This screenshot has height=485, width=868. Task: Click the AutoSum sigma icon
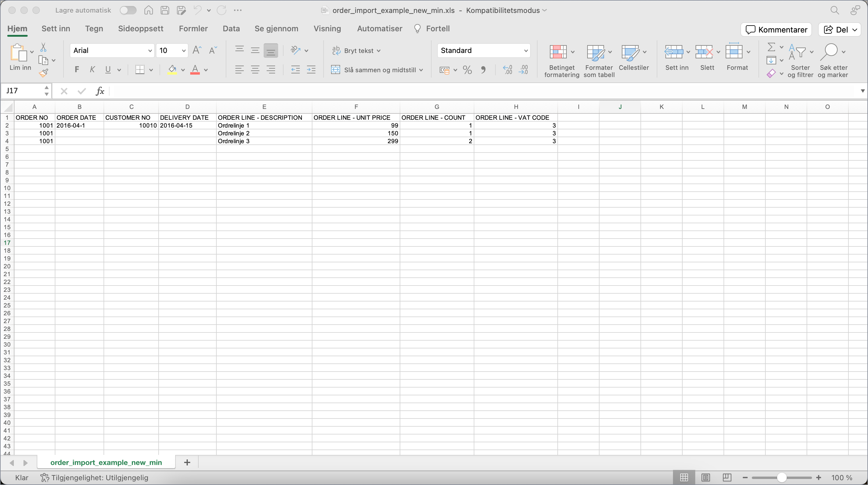[771, 47]
